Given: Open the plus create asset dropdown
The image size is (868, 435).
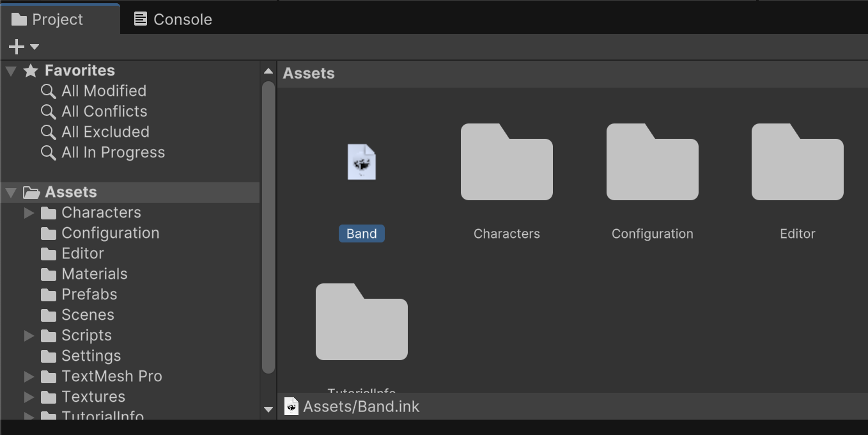Looking at the screenshot, I should [23, 47].
